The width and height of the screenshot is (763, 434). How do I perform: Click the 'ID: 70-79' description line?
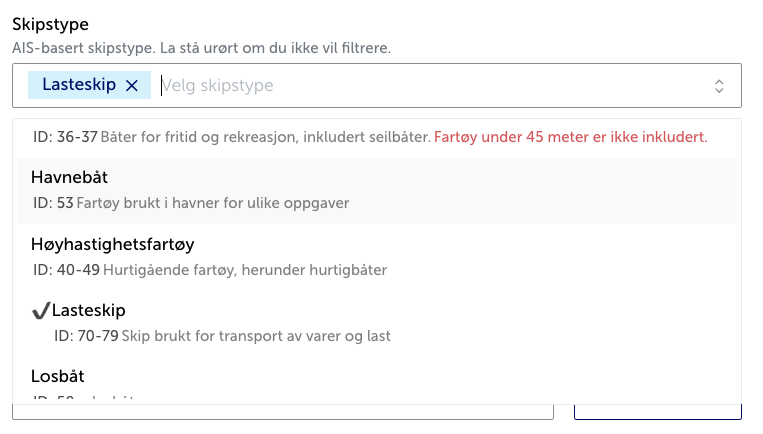click(222, 336)
